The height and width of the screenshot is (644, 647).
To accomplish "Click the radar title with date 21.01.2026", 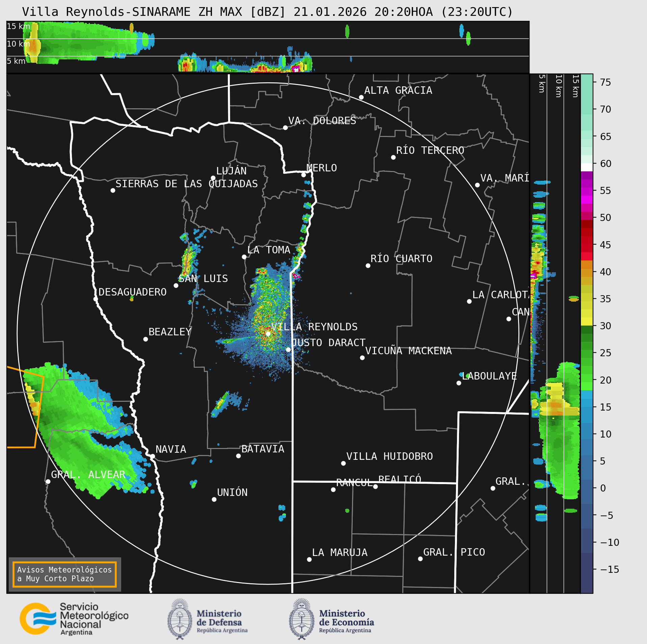I will coord(267,12).
